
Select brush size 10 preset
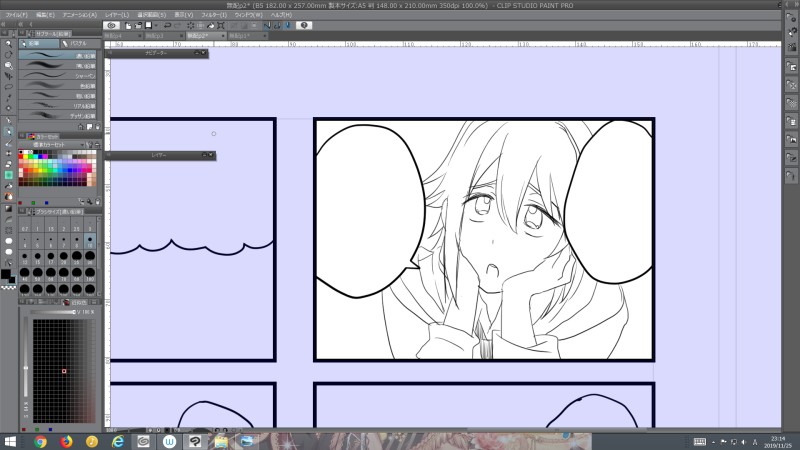click(x=90, y=241)
